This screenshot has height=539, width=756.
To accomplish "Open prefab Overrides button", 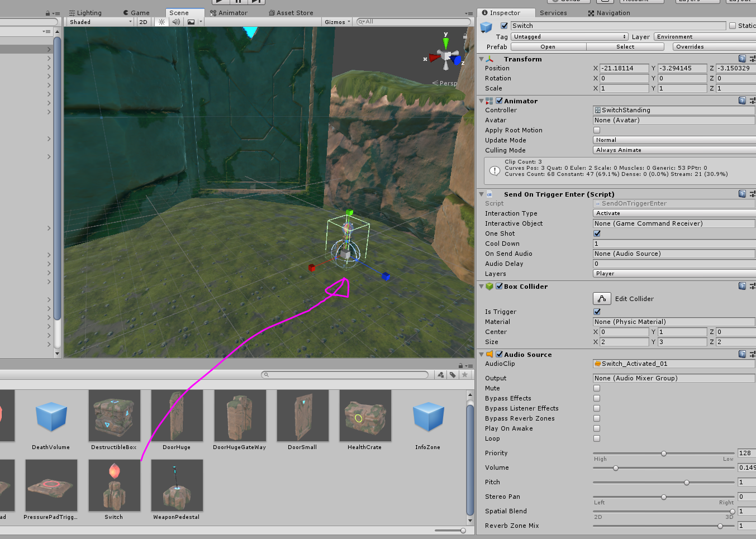I will tap(714, 47).
